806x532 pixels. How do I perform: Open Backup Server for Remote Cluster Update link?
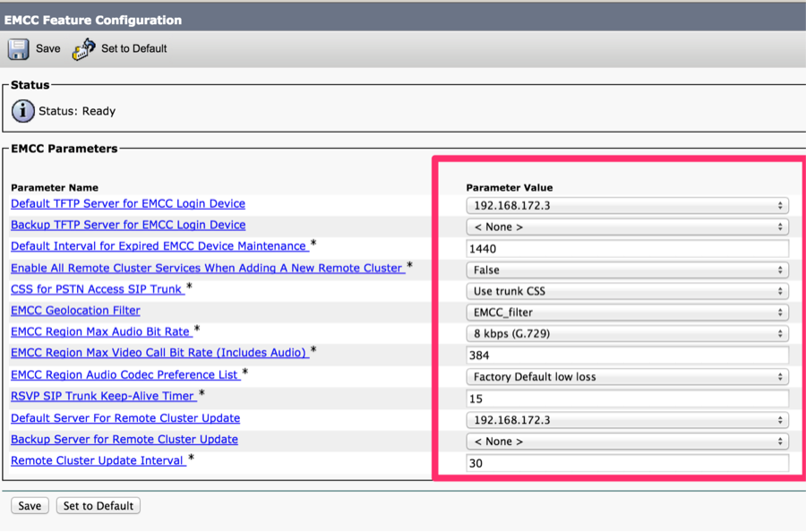coord(124,440)
